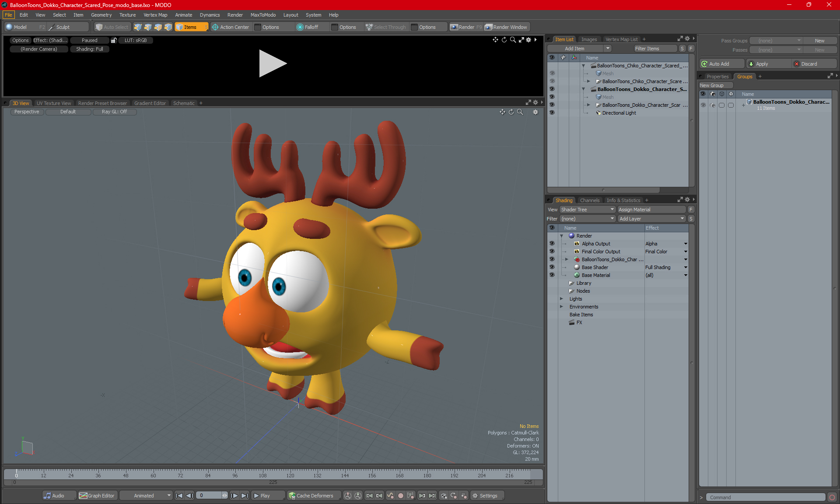Step to previous frame
Viewport: 840px width, 504px height.
(189, 496)
